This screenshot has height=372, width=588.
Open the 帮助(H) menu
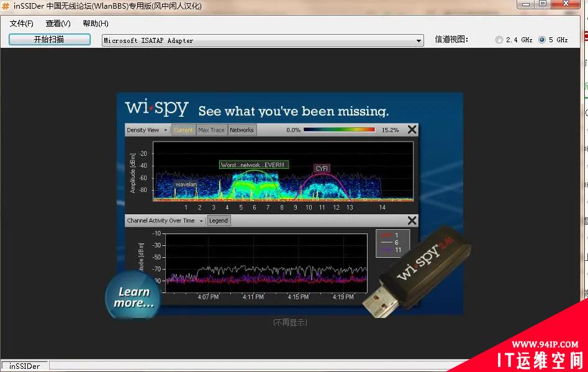96,24
